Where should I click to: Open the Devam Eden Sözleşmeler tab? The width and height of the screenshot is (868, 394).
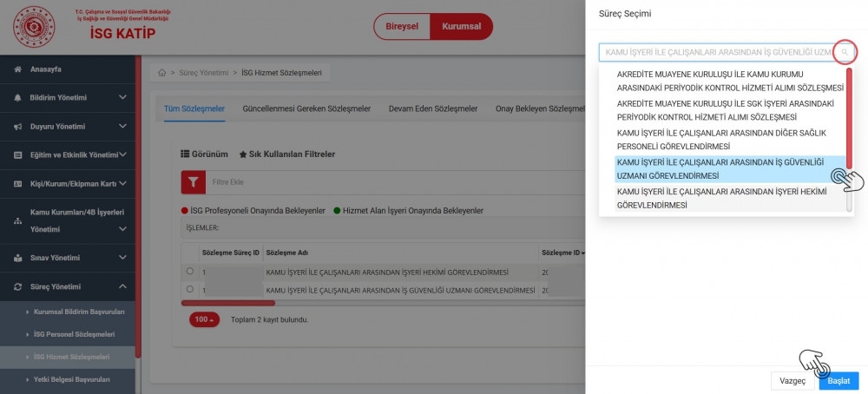click(433, 108)
